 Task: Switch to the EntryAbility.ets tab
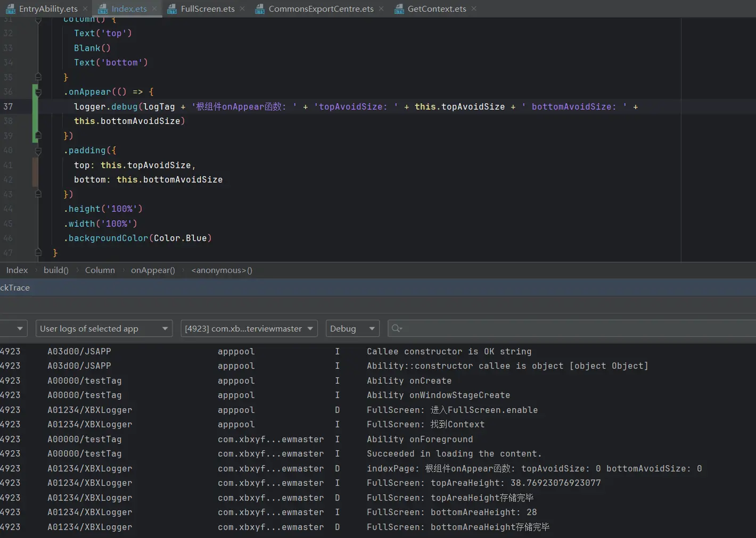[48, 9]
